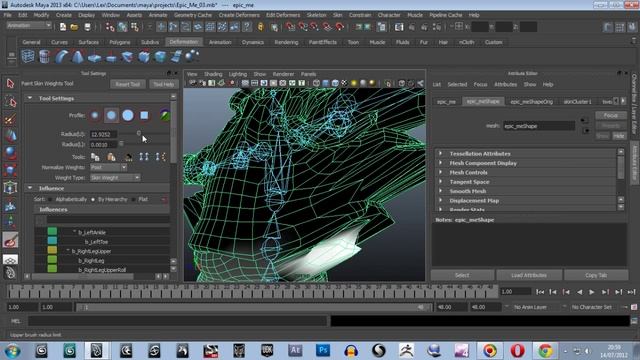Screen dimensions: 640x360
Task: Click the Radius(U) slider handle
Action: [x=139, y=133]
